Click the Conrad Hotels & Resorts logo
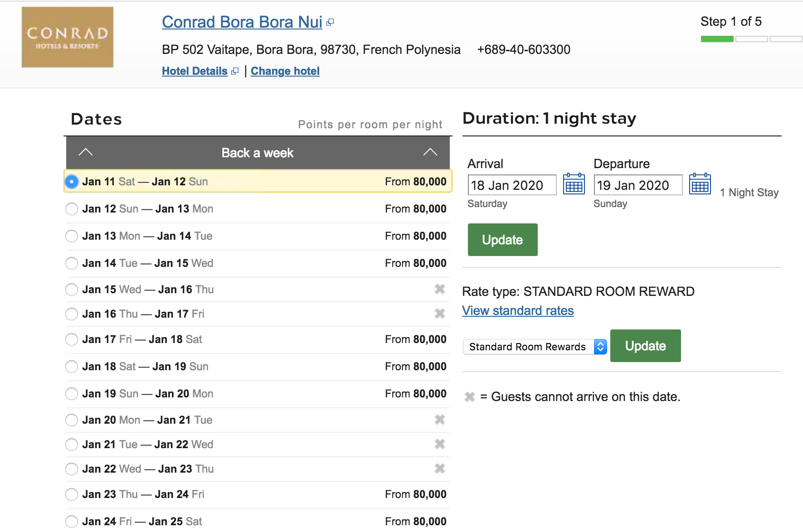The width and height of the screenshot is (803, 532). pyautogui.click(x=68, y=37)
